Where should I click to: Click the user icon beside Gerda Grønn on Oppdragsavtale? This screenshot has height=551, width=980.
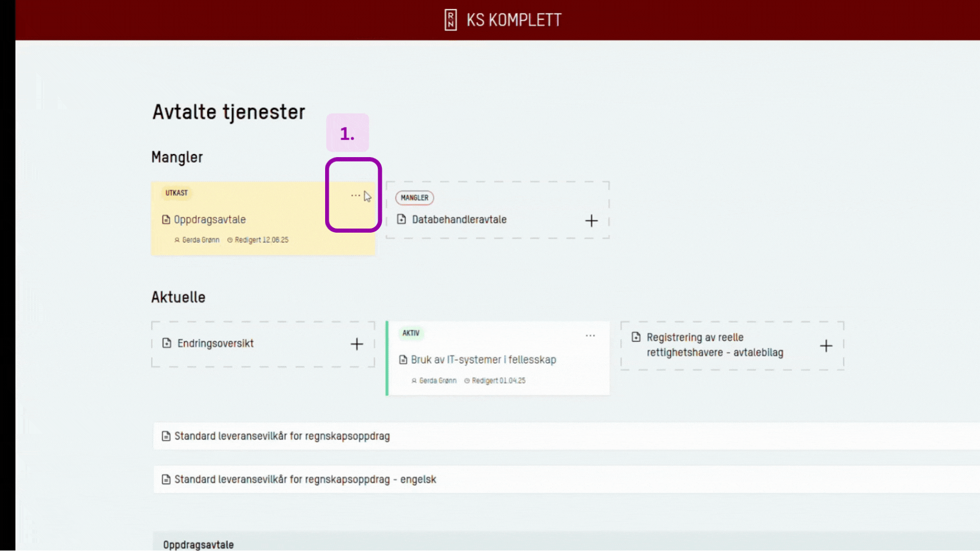(177, 240)
